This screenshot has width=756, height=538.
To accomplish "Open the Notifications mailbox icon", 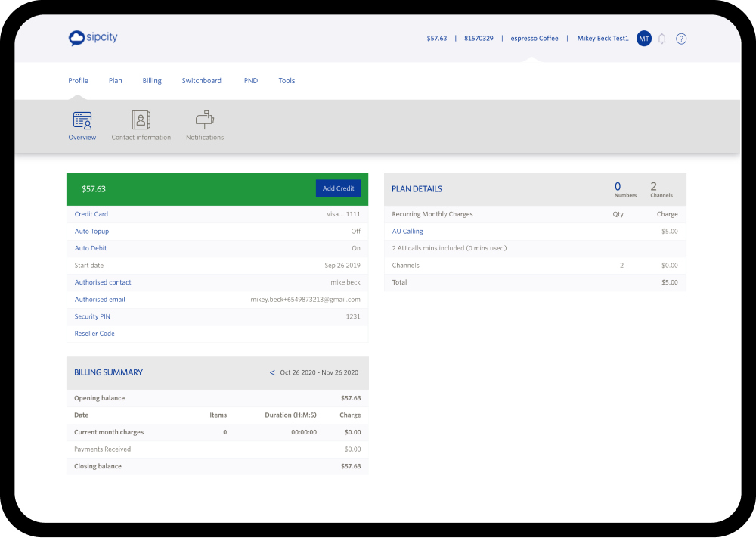I will 205,120.
